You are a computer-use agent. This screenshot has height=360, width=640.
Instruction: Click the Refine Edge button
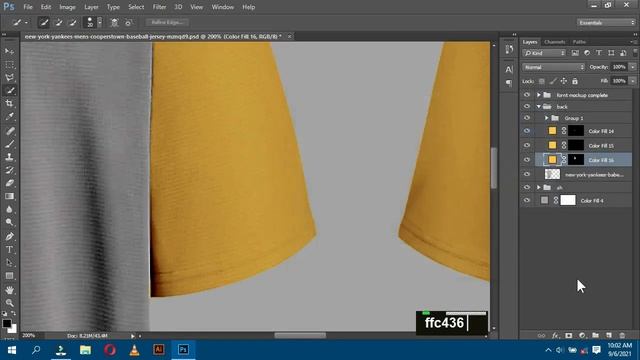click(167, 22)
